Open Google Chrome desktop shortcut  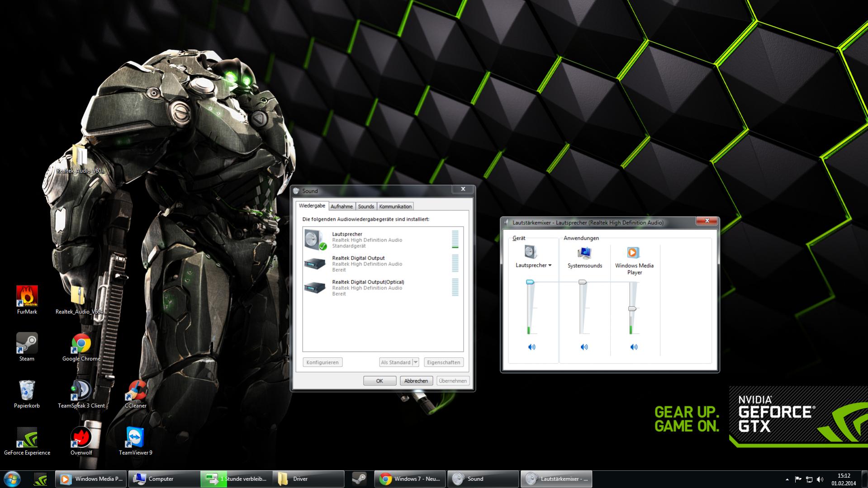coord(81,347)
